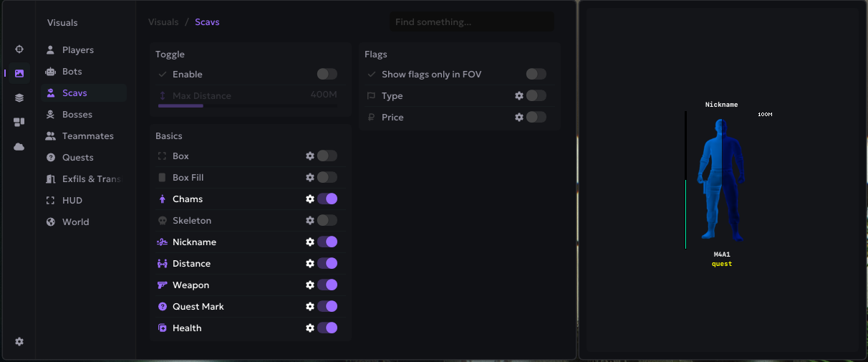Click the Visuals breadcrumb link
Viewport: 868px width, 362px height.
[163, 22]
